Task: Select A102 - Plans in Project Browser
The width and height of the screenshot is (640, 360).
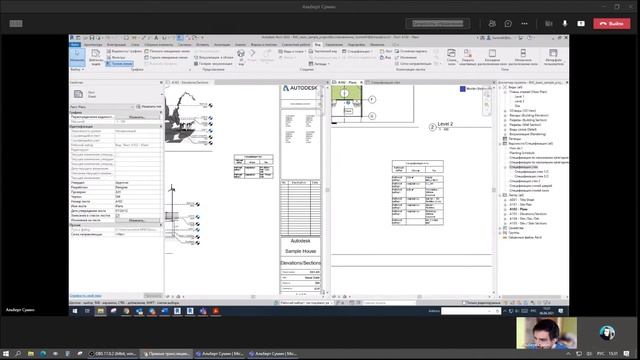Action: (519, 209)
